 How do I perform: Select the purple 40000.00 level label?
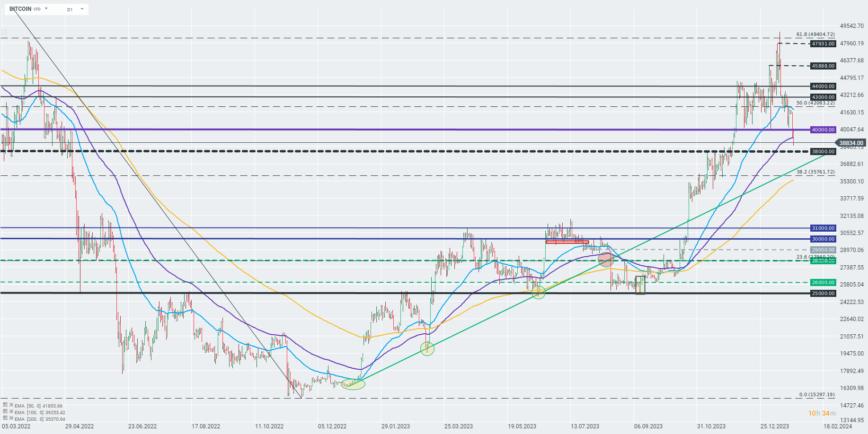(x=824, y=130)
